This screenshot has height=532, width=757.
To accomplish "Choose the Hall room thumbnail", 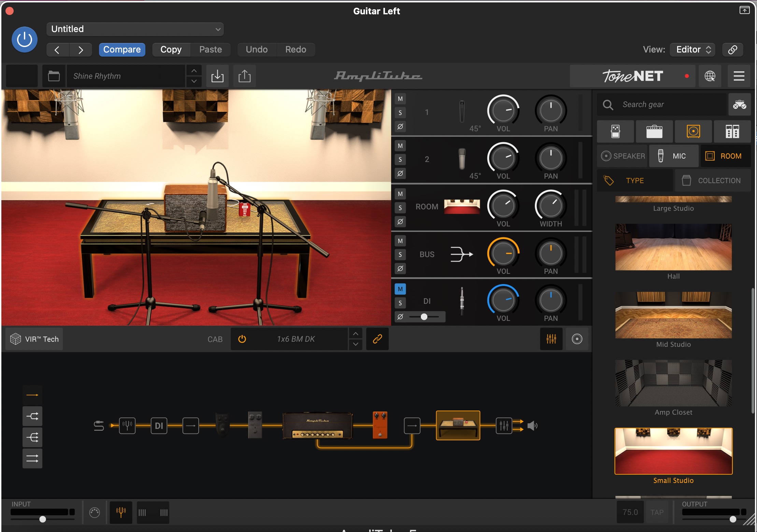I will 673,247.
